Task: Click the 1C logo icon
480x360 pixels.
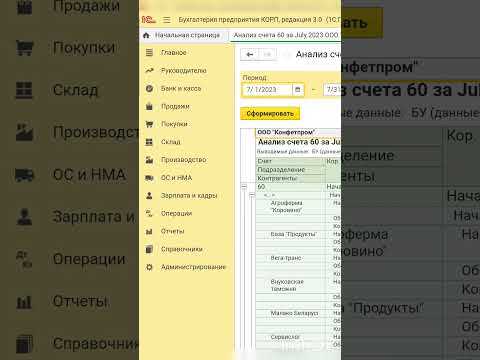Action: (x=148, y=20)
